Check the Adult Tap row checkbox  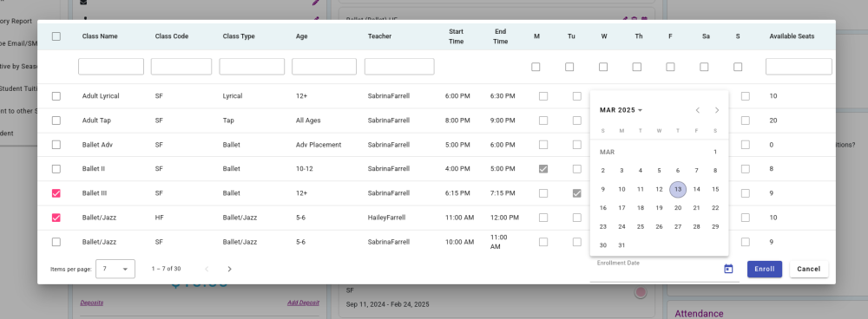point(56,120)
